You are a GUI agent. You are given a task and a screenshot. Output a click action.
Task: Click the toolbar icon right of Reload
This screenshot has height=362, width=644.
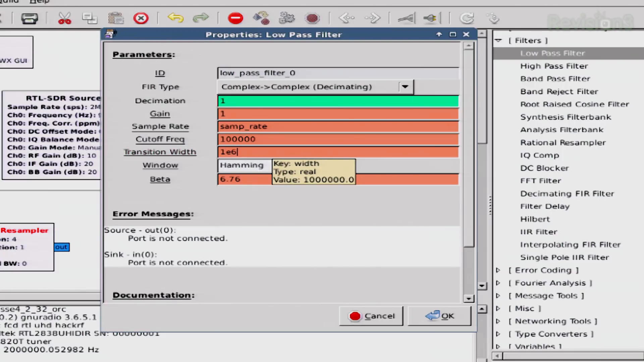point(493,18)
